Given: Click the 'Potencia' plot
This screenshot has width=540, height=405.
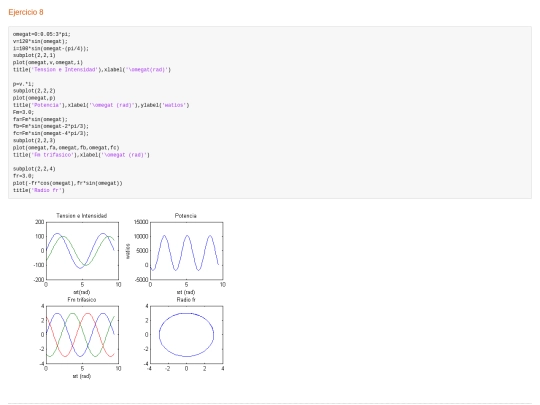Looking at the screenshot, I should click(187, 251).
